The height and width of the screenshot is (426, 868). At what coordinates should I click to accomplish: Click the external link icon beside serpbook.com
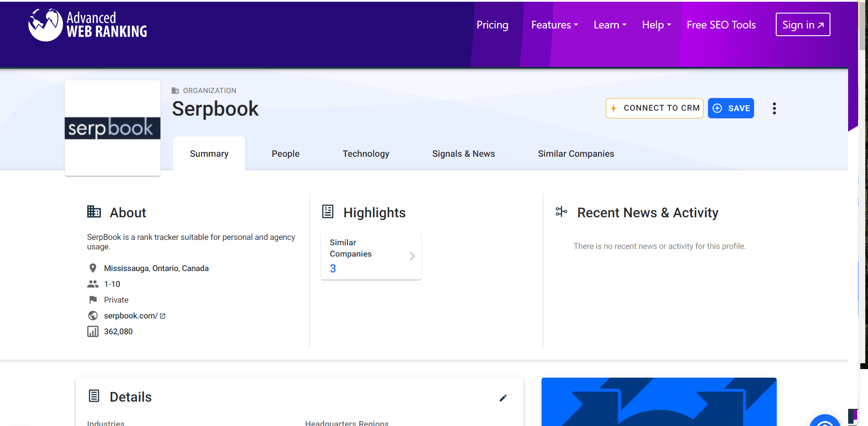click(163, 316)
